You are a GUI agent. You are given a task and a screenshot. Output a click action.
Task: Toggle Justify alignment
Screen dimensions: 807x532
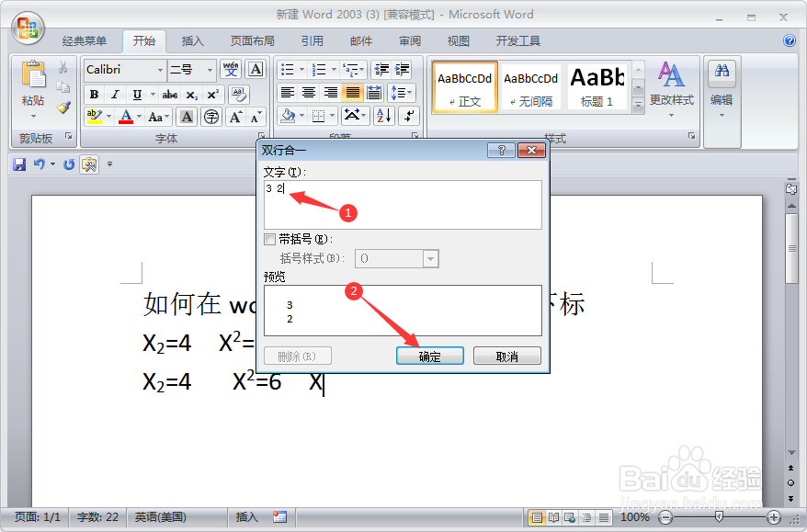[x=353, y=93]
